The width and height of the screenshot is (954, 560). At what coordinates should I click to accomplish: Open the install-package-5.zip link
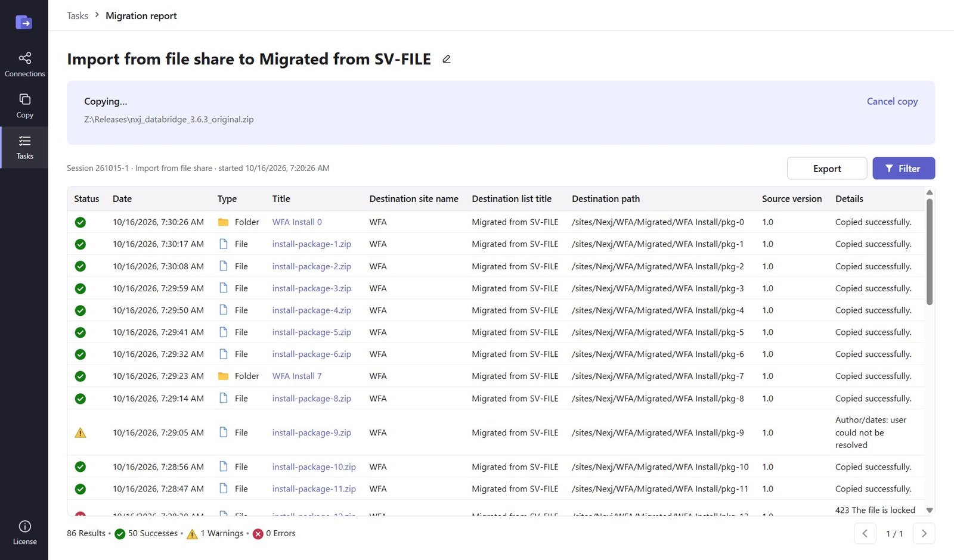tap(312, 332)
